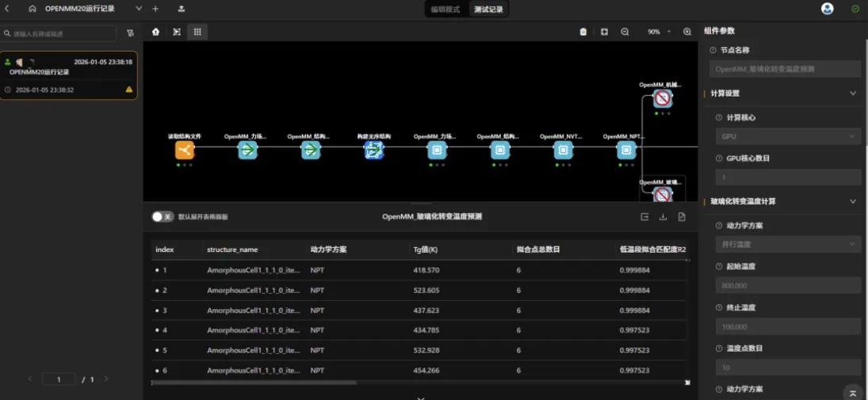Select the 构建无序结构 node icon
This screenshot has width=868, height=400.
coord(374,150)
